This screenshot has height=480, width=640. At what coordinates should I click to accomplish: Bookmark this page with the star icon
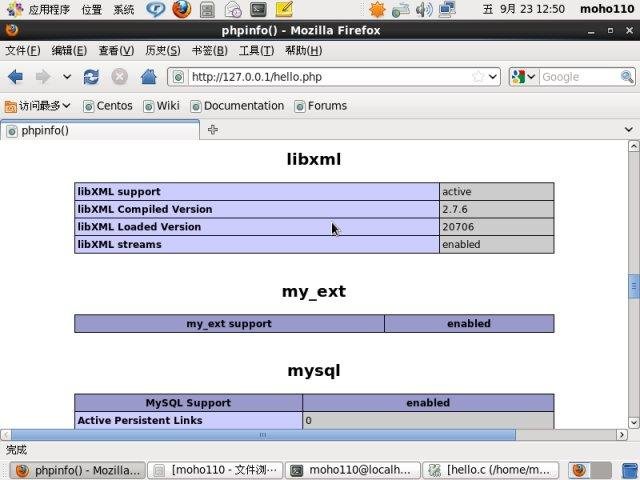478,77
